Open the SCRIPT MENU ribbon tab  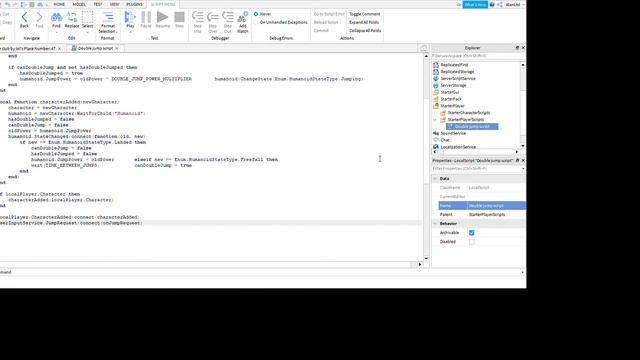coord(163,4)
